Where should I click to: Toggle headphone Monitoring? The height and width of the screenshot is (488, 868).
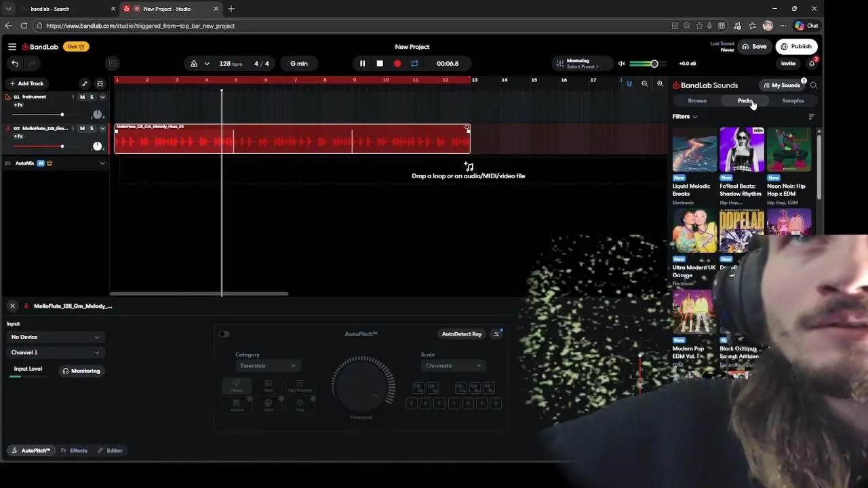(81, 371)
